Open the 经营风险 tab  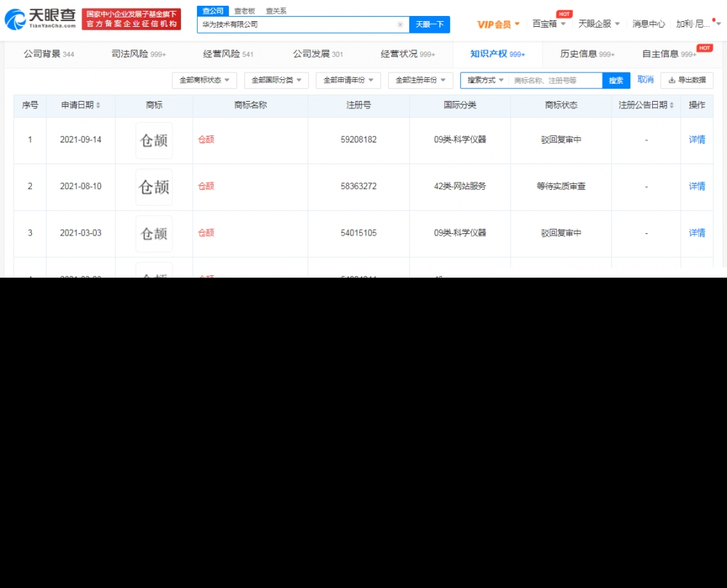228,54
